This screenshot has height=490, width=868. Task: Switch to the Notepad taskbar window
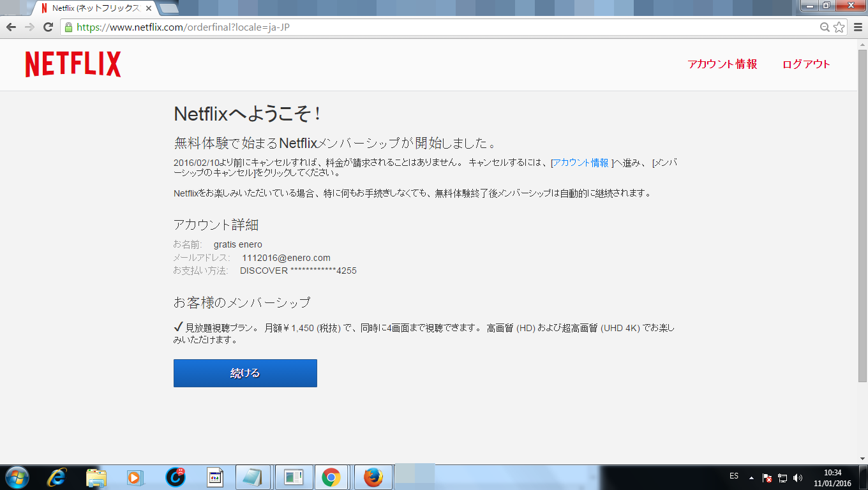[x=253, y=477]
